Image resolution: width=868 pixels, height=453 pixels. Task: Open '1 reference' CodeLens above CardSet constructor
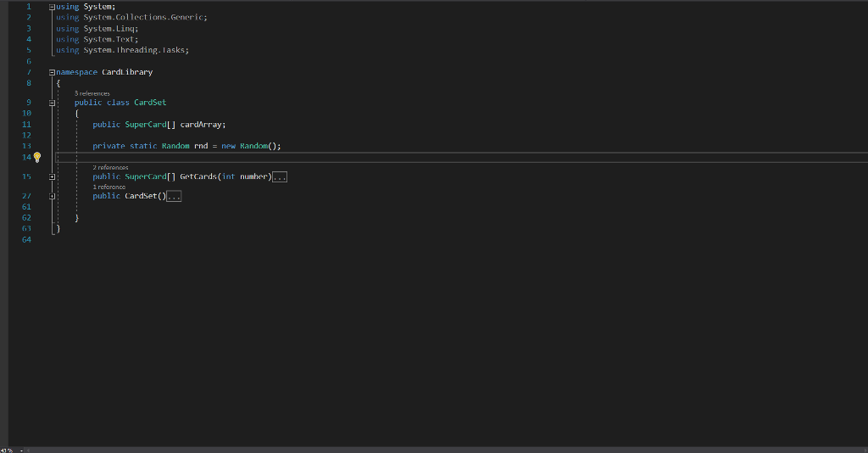click(109, 187)
